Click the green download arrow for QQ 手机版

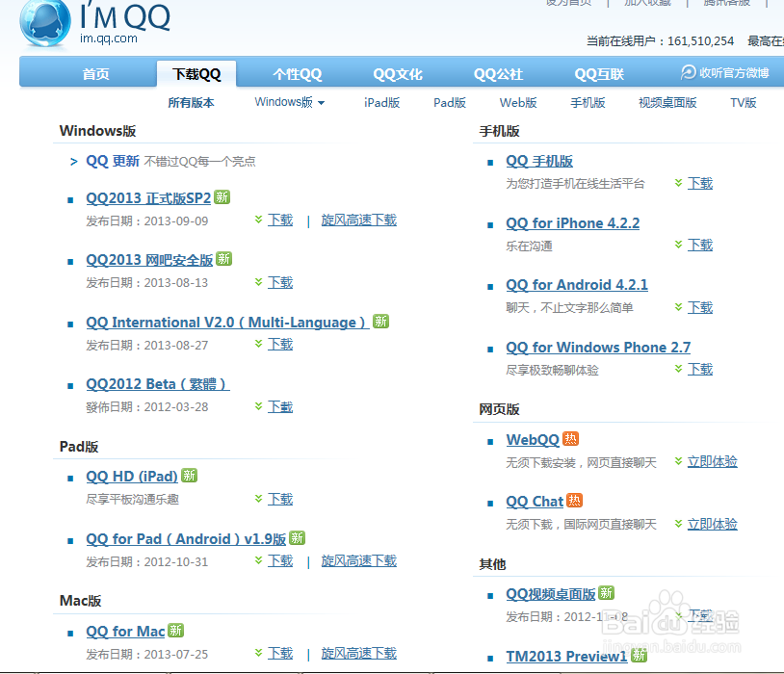pos(678,183)
